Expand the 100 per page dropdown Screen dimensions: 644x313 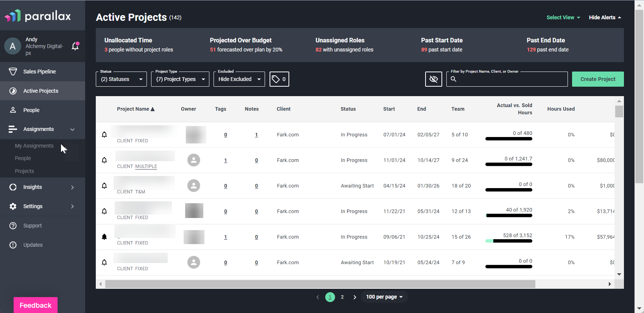384,297
